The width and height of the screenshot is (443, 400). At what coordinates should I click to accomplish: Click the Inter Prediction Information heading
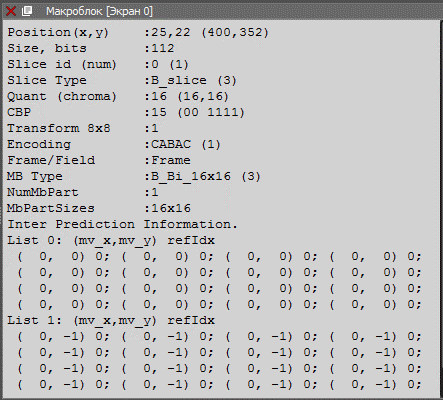122,224
